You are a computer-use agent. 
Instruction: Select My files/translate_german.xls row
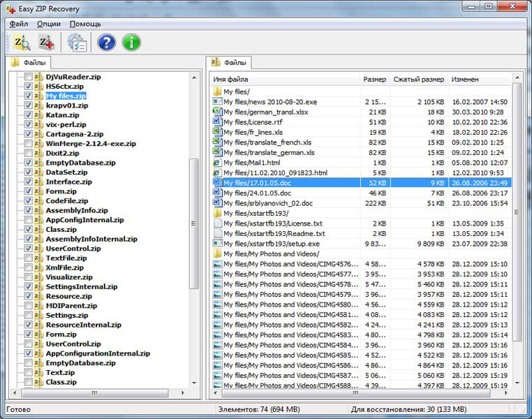[x=361, y=152]
